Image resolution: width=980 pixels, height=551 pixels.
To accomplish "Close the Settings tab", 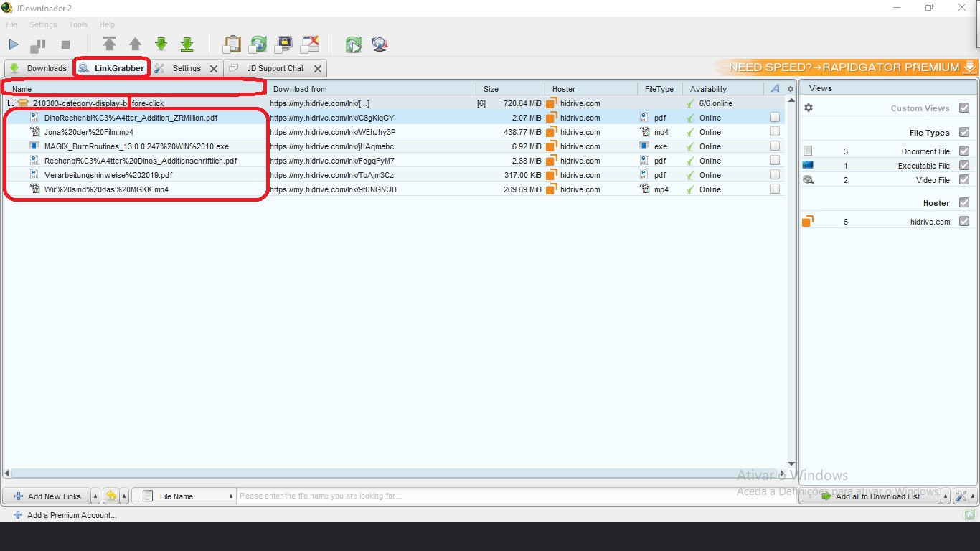I will 213,69.
